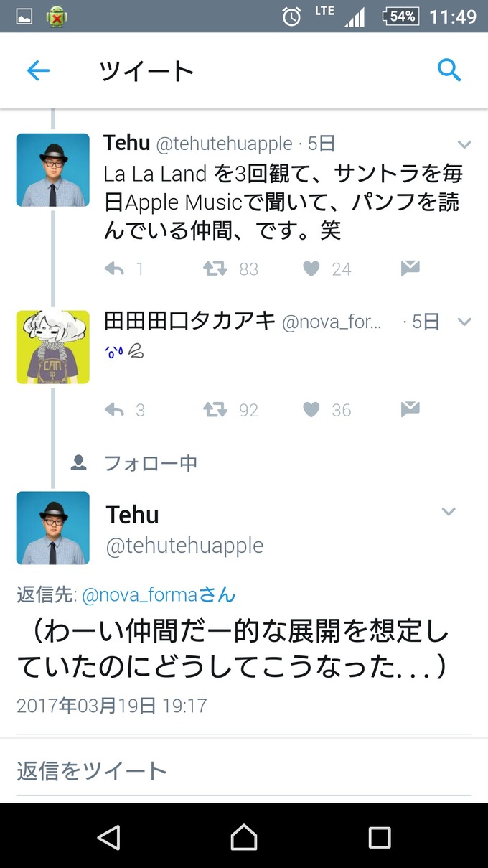This screenshot has width=488, height=868.
Task: Open options menu on Tehu's first tweet
Action: pyautogui.click(x=464, y=144)
